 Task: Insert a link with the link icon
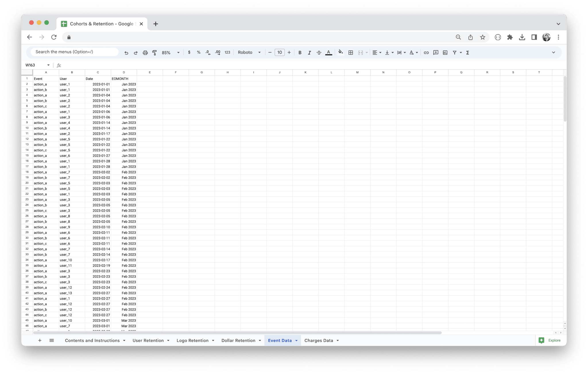(426, 53)
